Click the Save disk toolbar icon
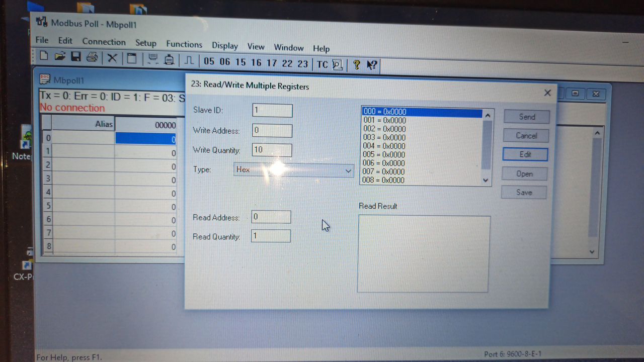 click(76, 56)
